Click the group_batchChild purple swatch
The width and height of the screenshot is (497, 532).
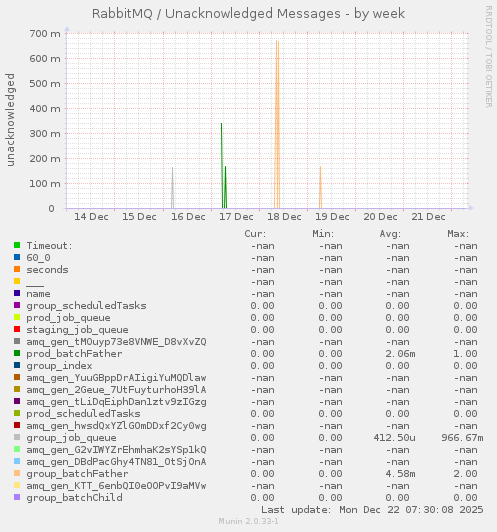click(17, 497)
